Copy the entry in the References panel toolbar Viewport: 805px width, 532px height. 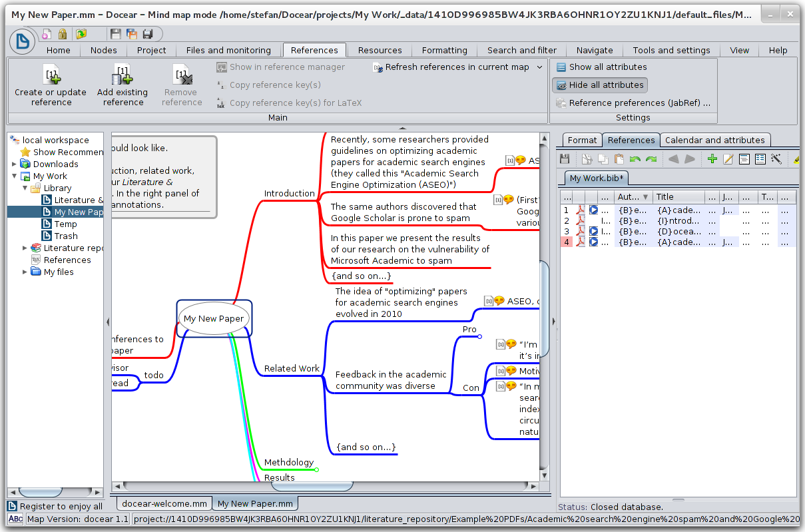click(603, 159)
